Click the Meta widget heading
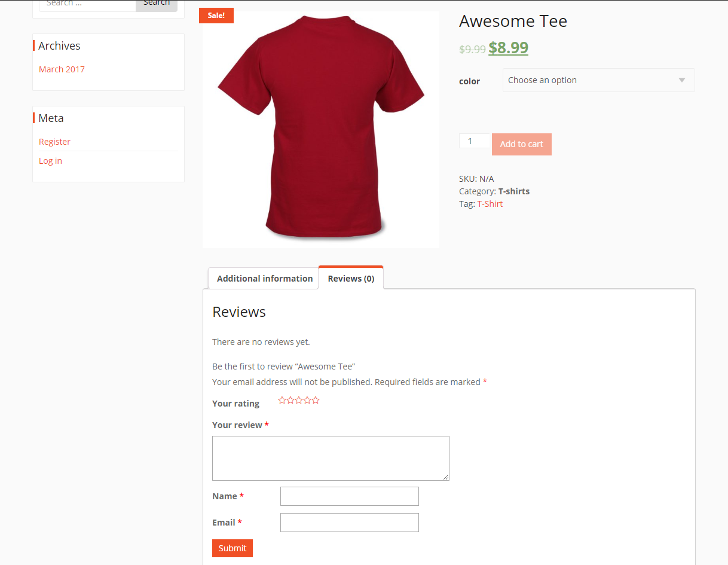 point(51,118)
